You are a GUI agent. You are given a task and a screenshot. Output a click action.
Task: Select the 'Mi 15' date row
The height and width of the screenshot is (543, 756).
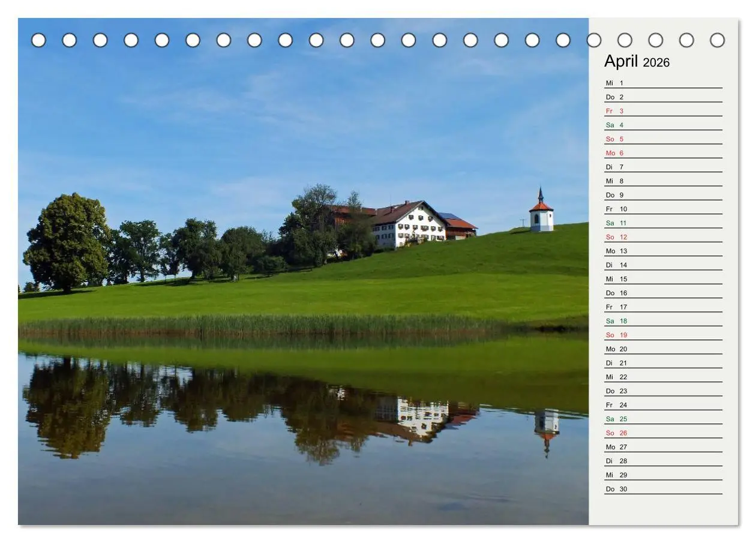(x=663, y=279)
